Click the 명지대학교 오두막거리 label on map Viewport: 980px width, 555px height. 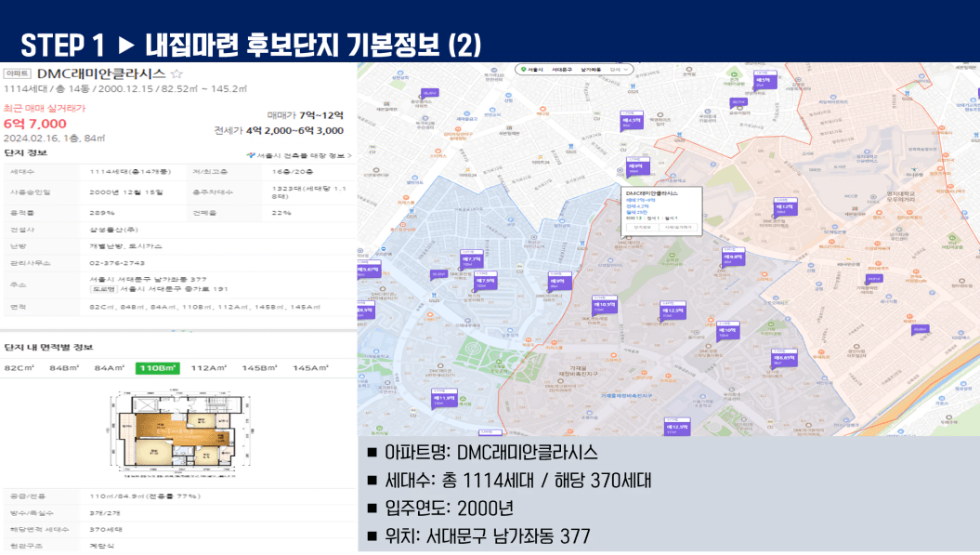click(901, 197)
